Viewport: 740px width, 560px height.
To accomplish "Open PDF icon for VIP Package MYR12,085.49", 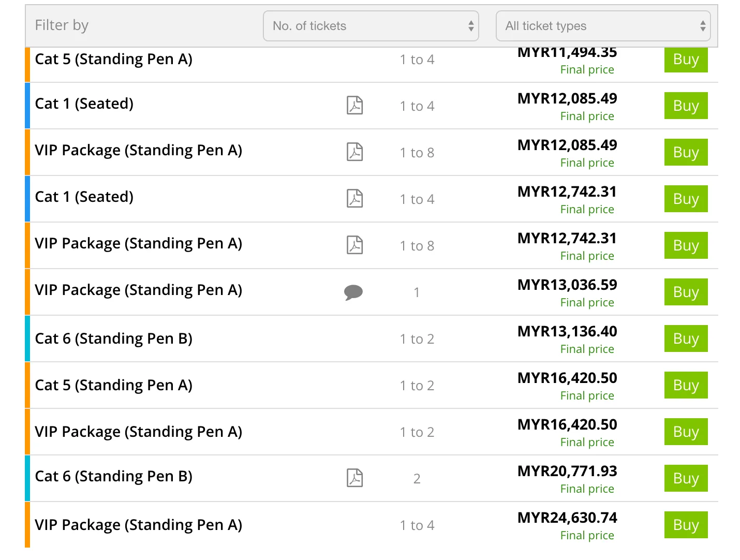I will (354, 152).
